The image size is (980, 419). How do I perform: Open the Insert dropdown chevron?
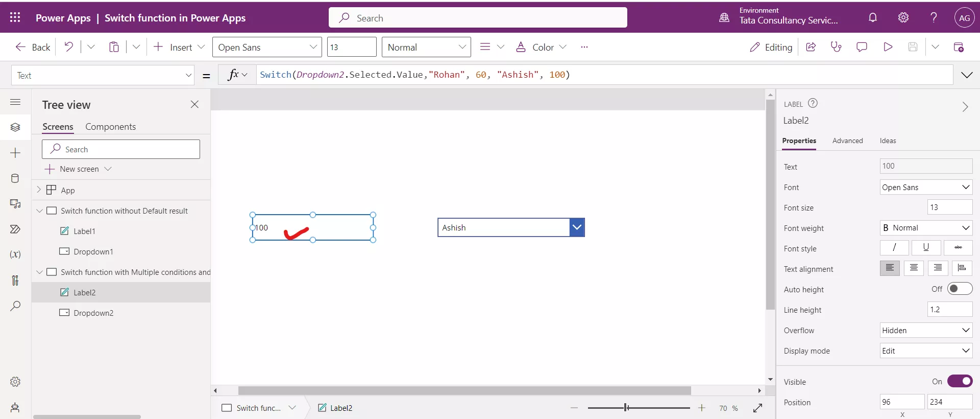[201, 47]
